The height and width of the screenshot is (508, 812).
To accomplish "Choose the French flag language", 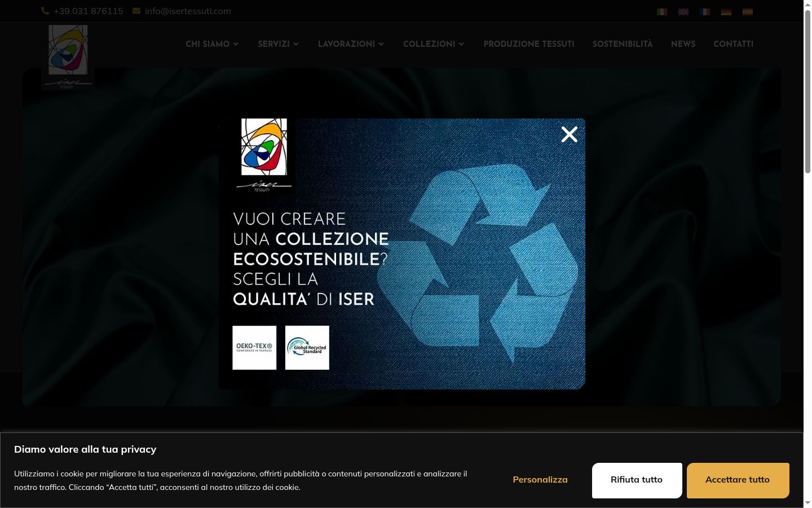I will click(705, 11).
